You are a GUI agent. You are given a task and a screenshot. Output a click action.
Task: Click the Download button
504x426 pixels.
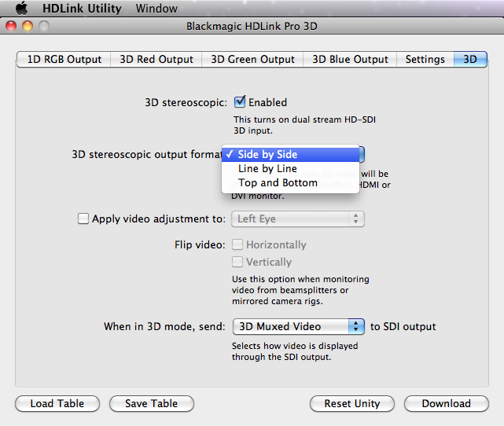pyautogui.click(x=446, y=403)
